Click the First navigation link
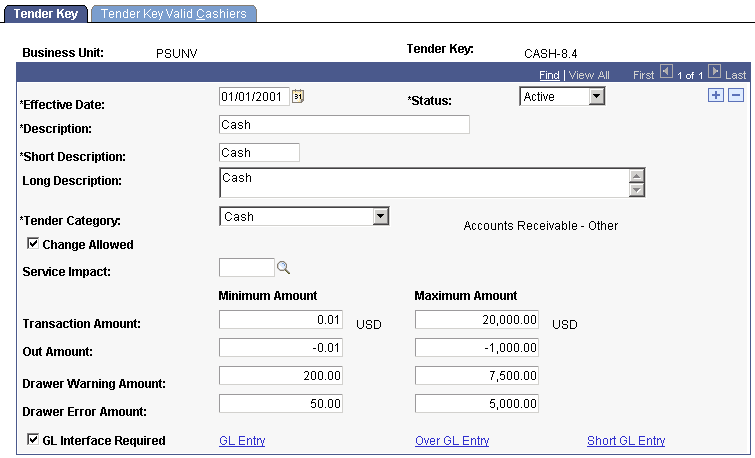The image size is (755, 458). (643, 75)
